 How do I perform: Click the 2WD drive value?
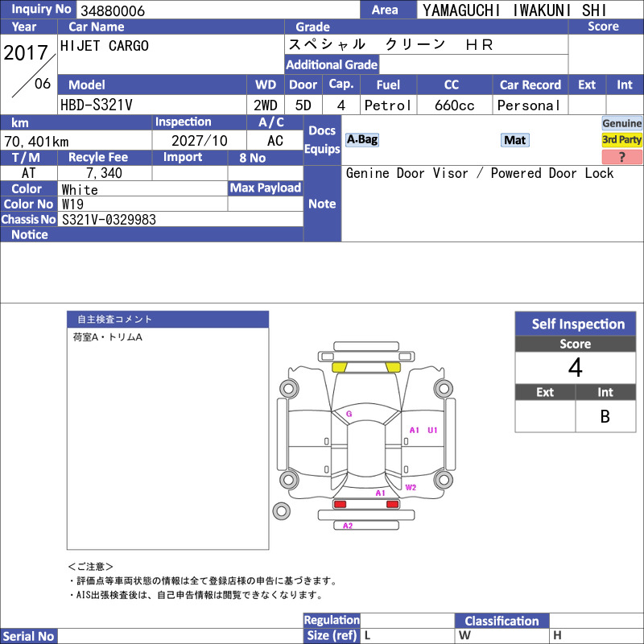(266, 105)
